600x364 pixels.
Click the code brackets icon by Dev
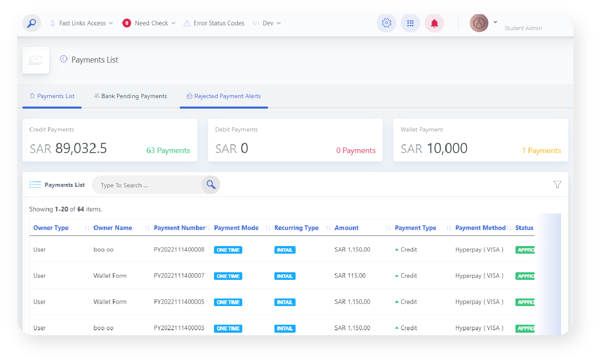point(256,23)
